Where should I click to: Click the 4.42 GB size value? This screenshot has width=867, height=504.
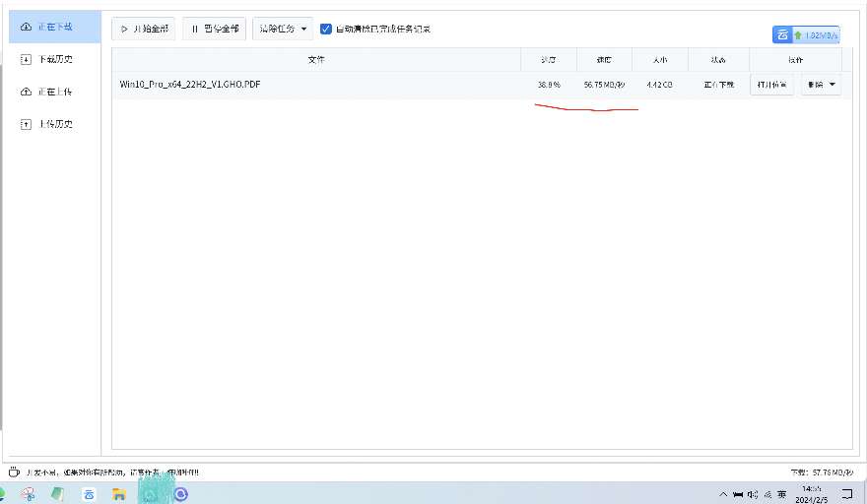coord(660,85)
